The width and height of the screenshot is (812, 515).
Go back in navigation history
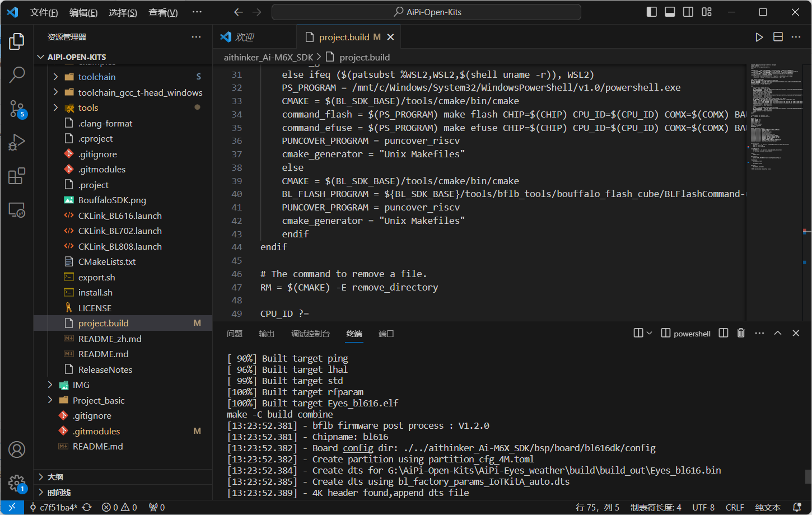pyautogui.click(x=239, y=12)
